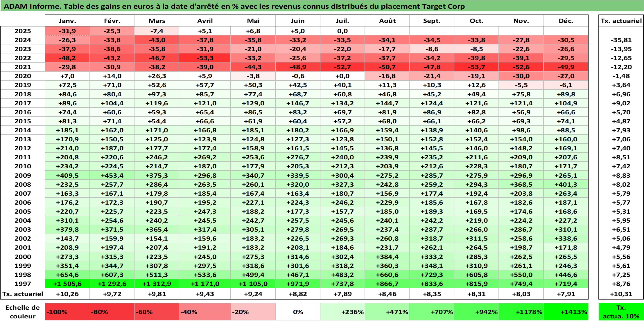Click the actuarial rate +9,02 for 2017
This screenshot has width=644, height=321.
pyautogui.click(x=621, y=103)
